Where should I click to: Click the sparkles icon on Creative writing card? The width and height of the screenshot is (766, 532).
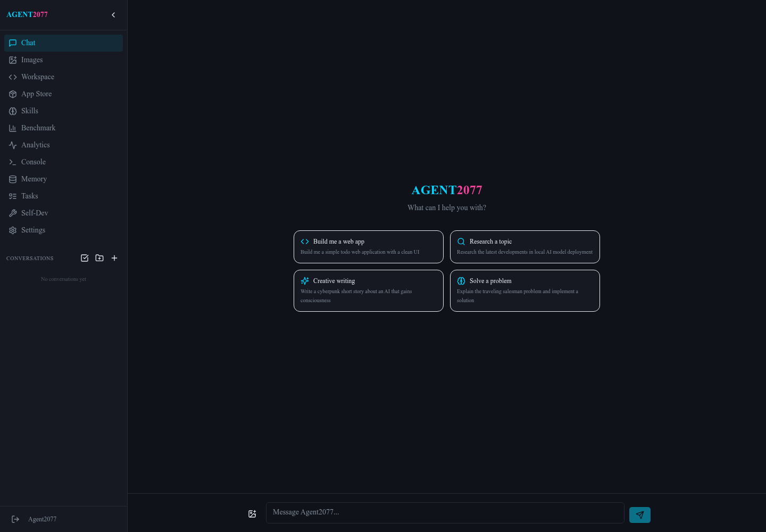305,281
